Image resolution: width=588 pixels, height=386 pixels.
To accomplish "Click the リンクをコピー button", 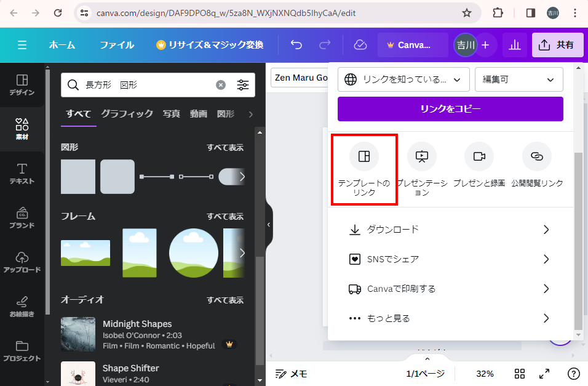I will pyautogui.click(x=450, y=109).
